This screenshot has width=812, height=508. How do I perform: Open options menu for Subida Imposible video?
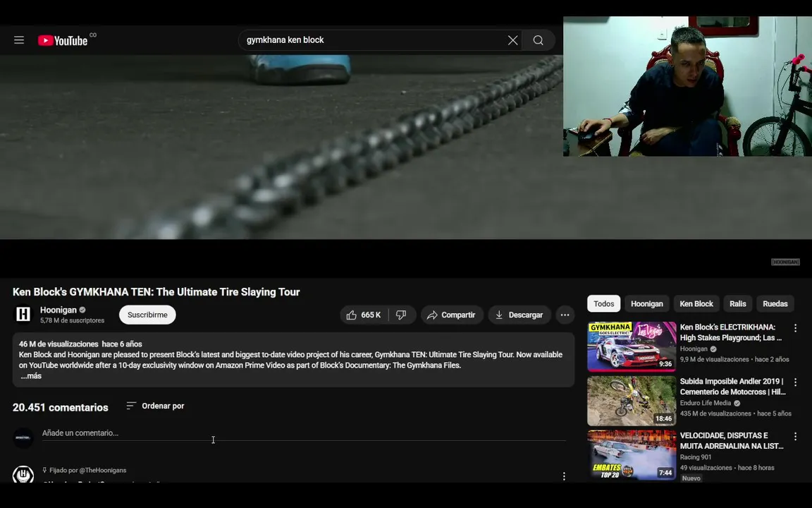click(795, 382)
